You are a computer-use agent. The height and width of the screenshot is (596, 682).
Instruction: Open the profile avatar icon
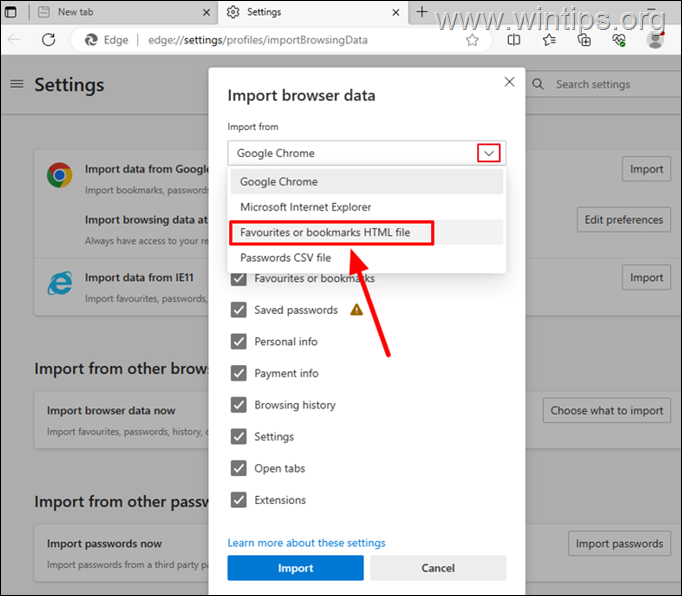(x=655, y=40)
